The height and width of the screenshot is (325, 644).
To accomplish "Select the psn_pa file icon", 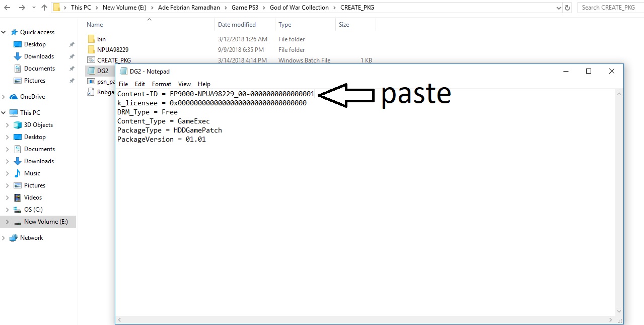I will click(91, 81).
